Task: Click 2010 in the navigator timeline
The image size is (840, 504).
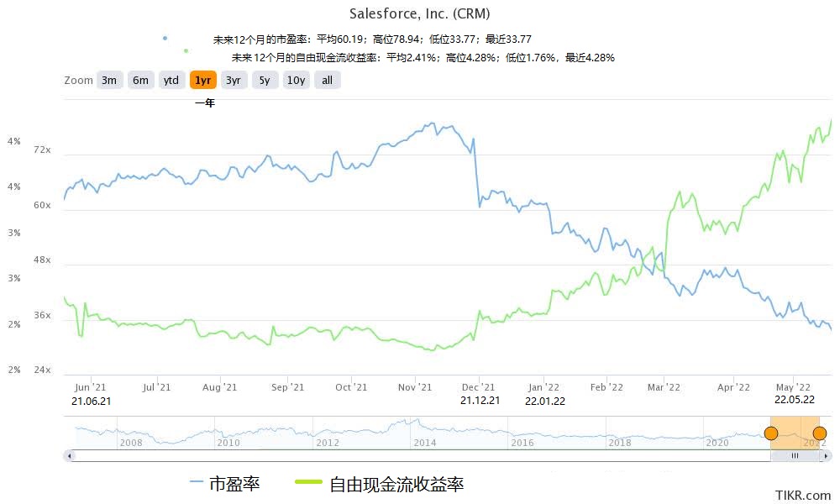Action: point(228,443)
